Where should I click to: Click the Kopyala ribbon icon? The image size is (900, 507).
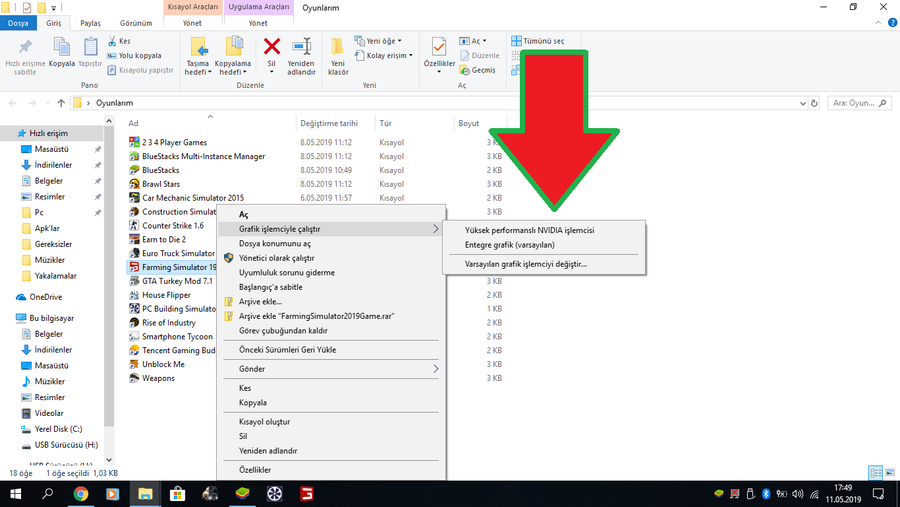(61, 47)
